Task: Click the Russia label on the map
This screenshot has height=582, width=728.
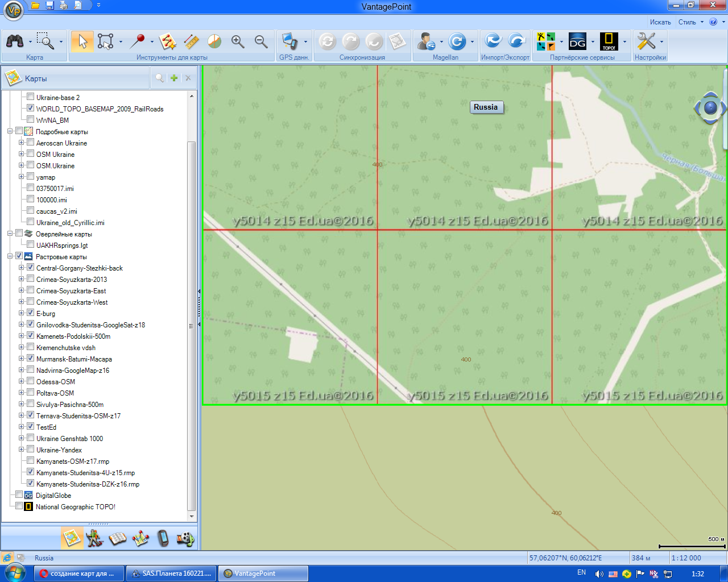Action: tap(485, 107)
